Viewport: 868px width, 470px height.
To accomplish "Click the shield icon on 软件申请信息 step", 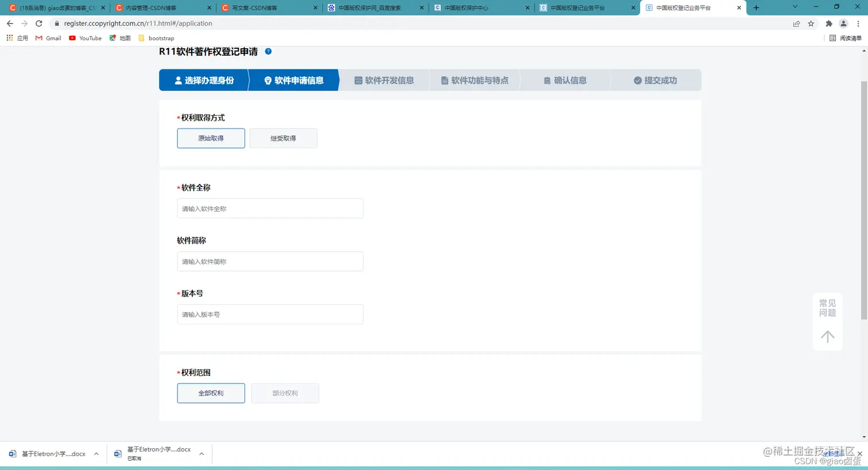I will [x=269, y=80].
